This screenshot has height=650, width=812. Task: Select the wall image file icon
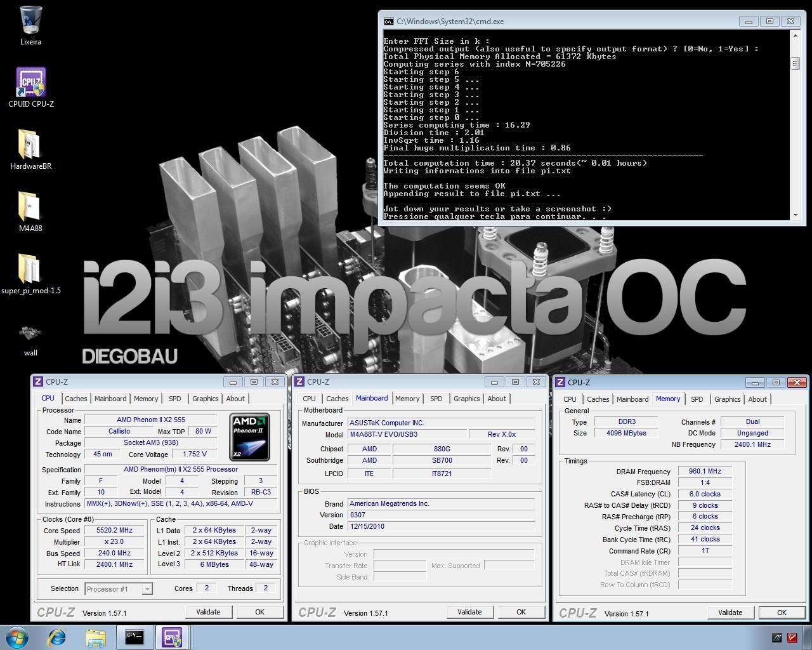(x=30, y=338)
